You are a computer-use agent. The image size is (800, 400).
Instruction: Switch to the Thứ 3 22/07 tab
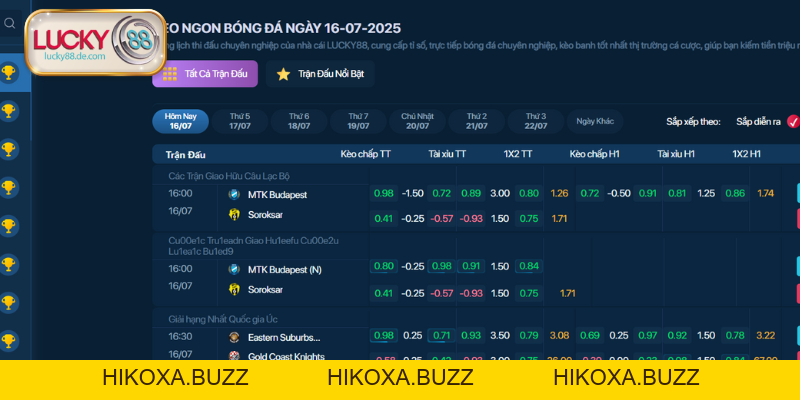tap(536, 121)
